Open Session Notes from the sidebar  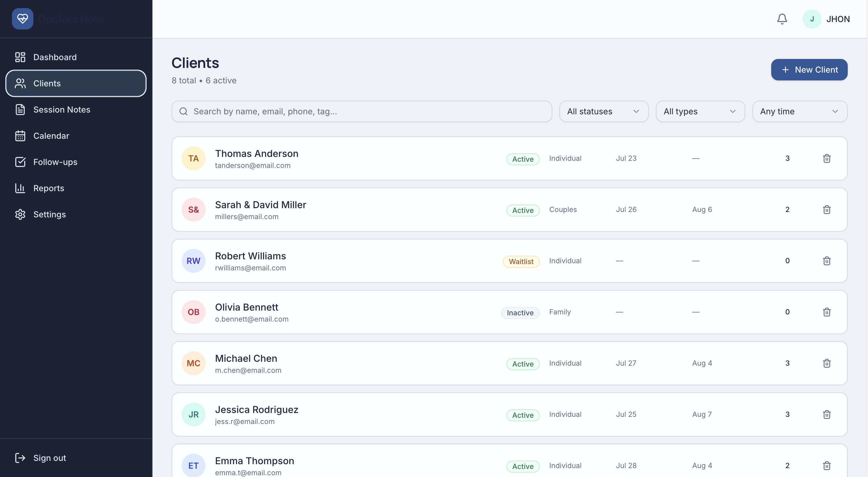[x=76, y=110]
